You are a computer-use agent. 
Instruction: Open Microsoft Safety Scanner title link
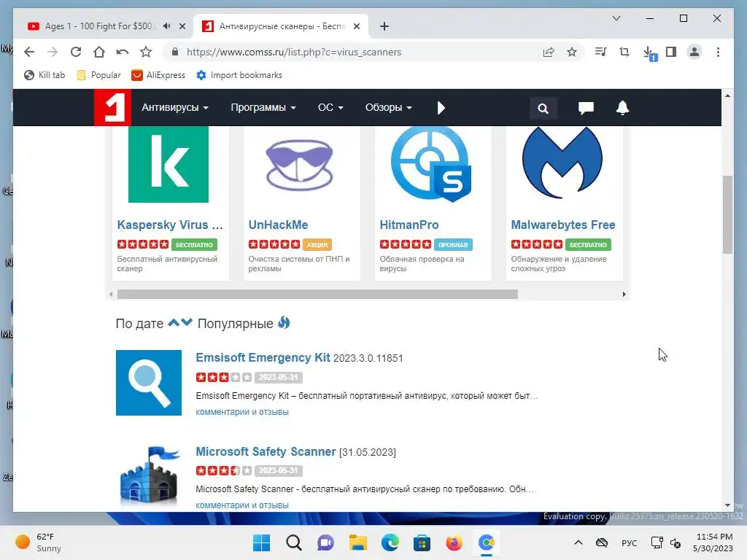tap(266, 451)
